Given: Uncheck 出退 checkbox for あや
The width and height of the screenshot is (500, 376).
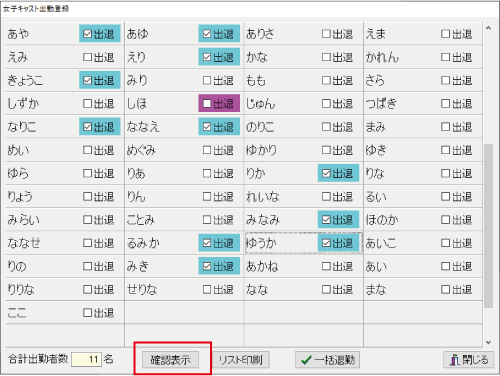Looking at the screenshot, I should pyautogui.click(x=87, y=34).
